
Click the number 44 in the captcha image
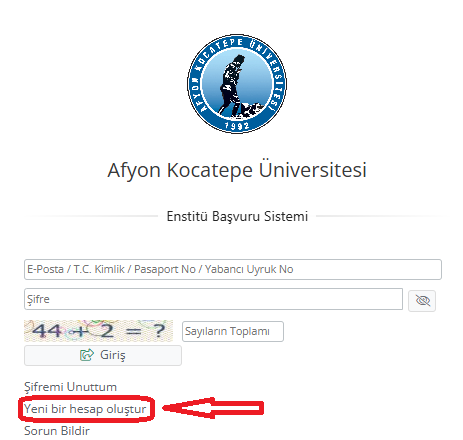[47, 331]
